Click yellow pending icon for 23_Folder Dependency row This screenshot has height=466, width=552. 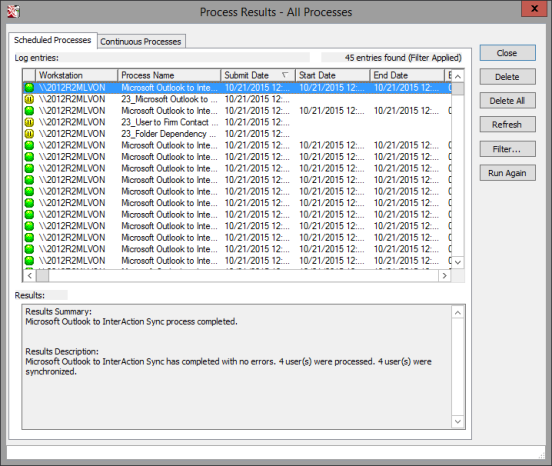tap(30, 134)
